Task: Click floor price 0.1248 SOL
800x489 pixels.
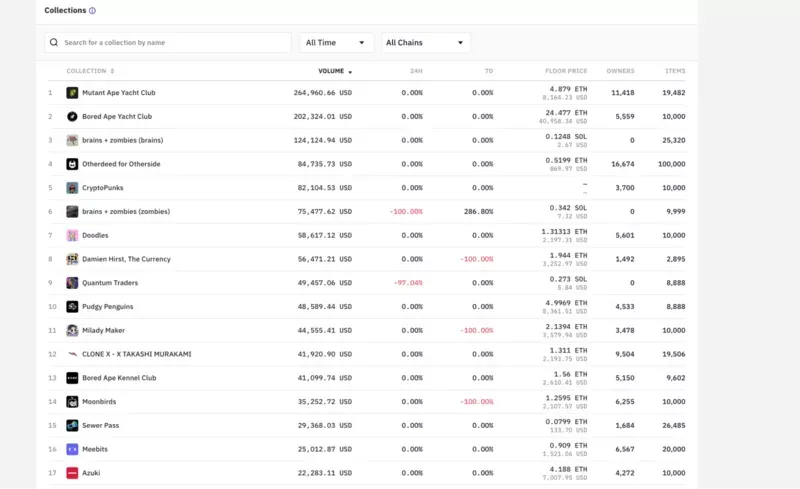Action: (566, 137)
